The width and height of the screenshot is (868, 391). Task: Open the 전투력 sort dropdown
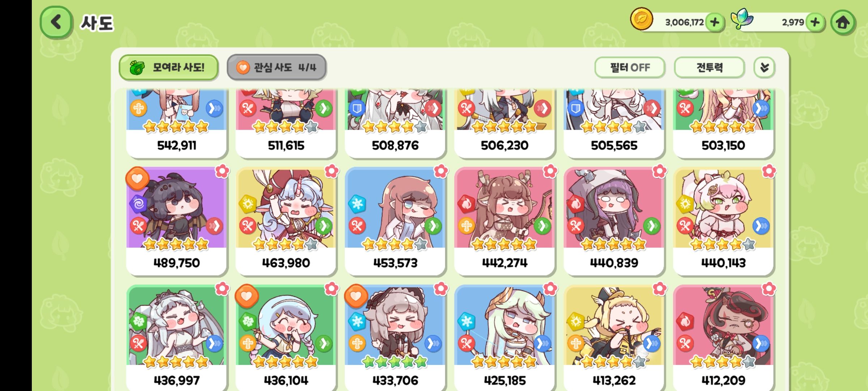point(709,67)
